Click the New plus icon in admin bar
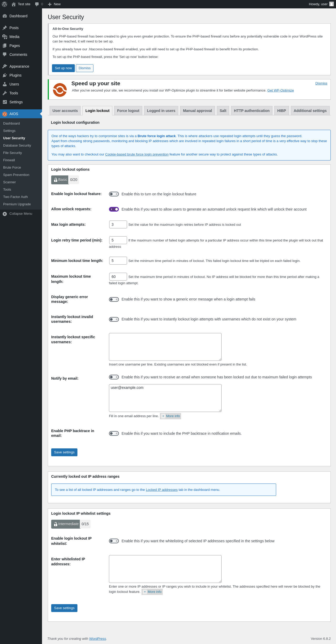The width and height of the screenshot is (336, 644). point(50,4)
